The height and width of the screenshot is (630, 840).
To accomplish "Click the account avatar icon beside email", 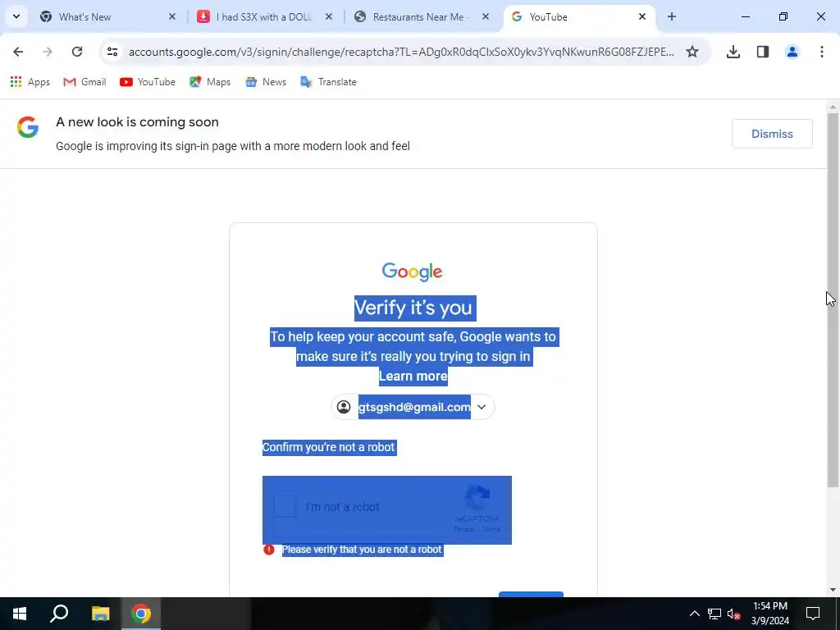I will 344,407.
